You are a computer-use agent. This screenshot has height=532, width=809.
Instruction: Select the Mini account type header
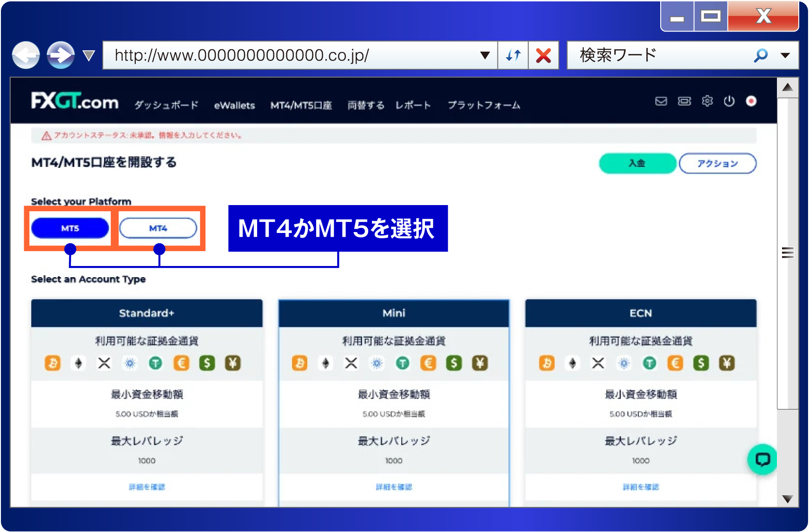[x=394, y=313]
